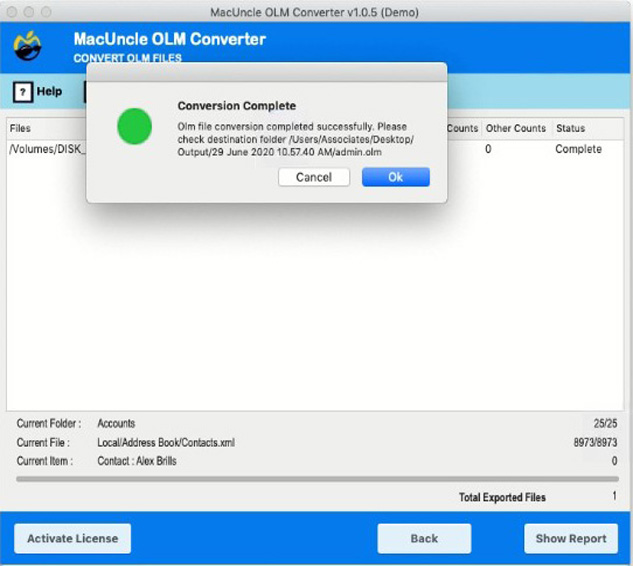Select the Other Counts column header
Screen dimensions: 633x566
[x=516, y=128]
